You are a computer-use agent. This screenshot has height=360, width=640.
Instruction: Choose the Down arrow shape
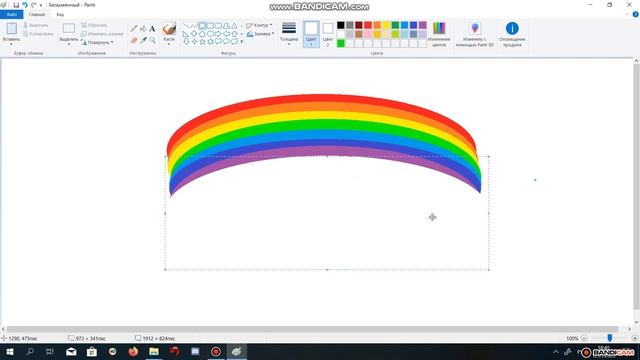(x=186, y=42)
